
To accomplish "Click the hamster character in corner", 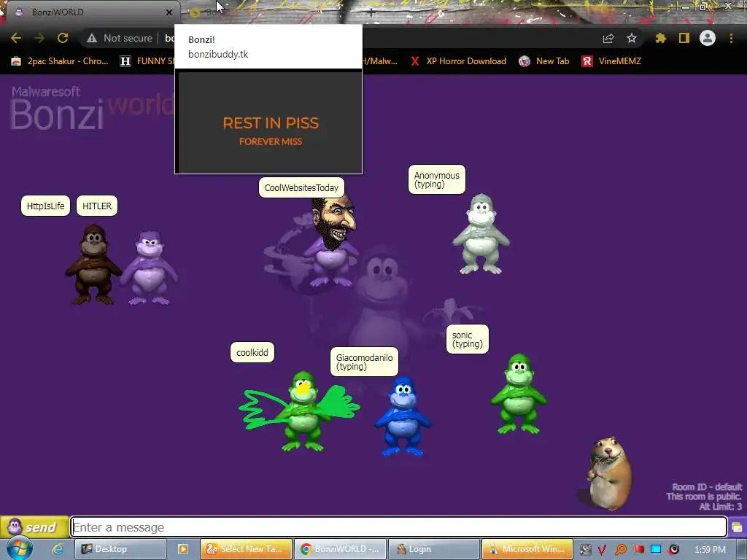I will pyautogui.click(x=609, y=473).
